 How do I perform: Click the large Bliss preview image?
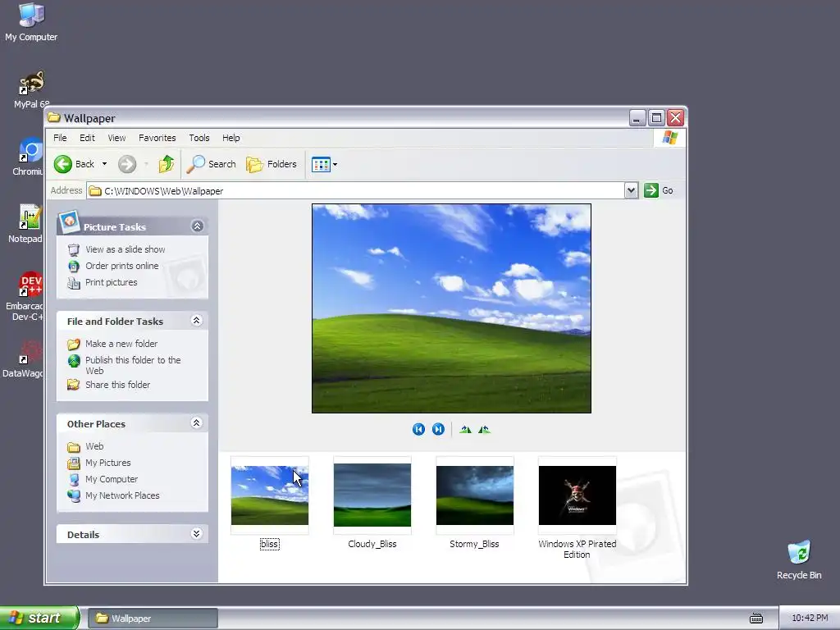[452, 308]
